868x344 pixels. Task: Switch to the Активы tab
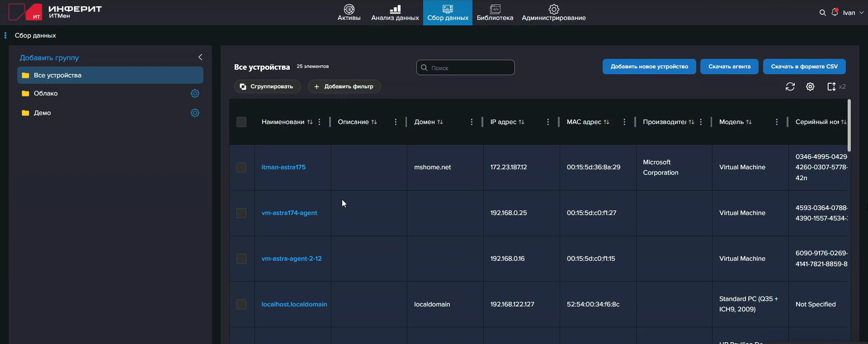(349, 13)
